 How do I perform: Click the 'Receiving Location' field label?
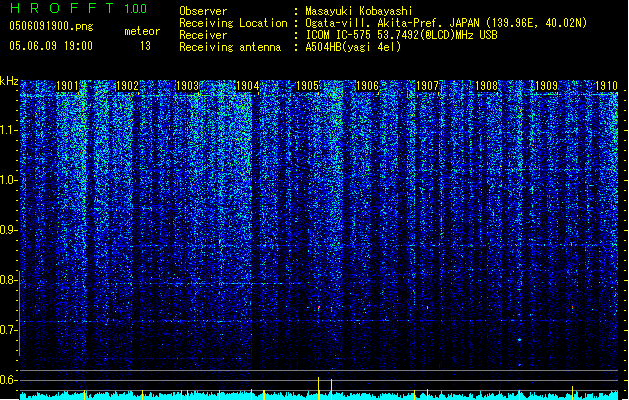[233, 23]
